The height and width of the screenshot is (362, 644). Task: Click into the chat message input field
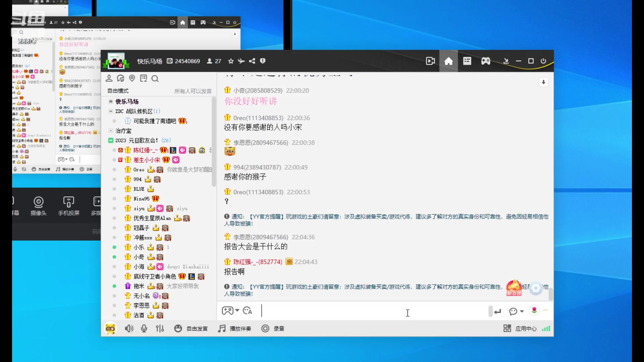[372, 311]
